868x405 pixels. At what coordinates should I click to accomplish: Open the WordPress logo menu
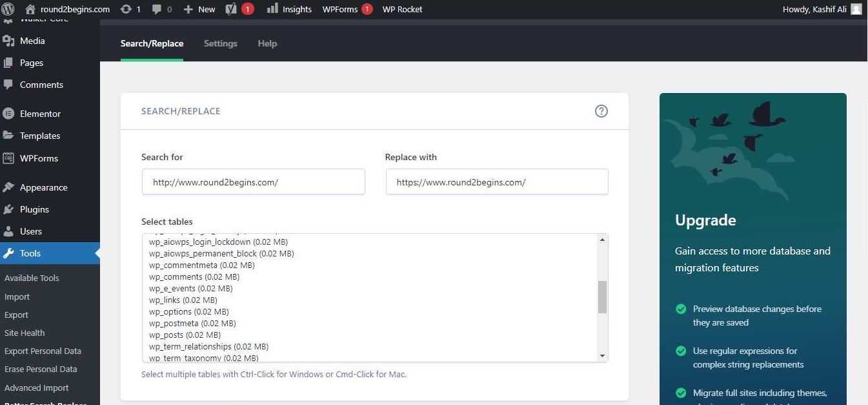8,9
